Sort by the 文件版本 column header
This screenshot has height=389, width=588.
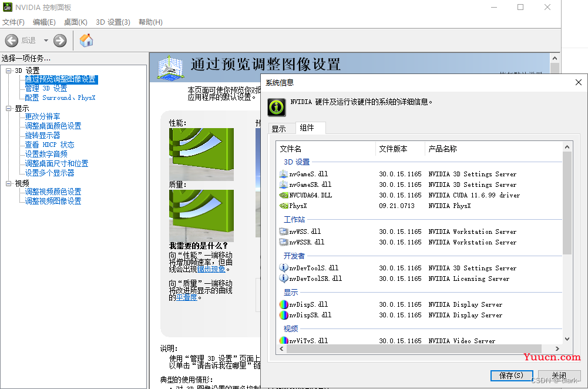(x=400, y=149)
